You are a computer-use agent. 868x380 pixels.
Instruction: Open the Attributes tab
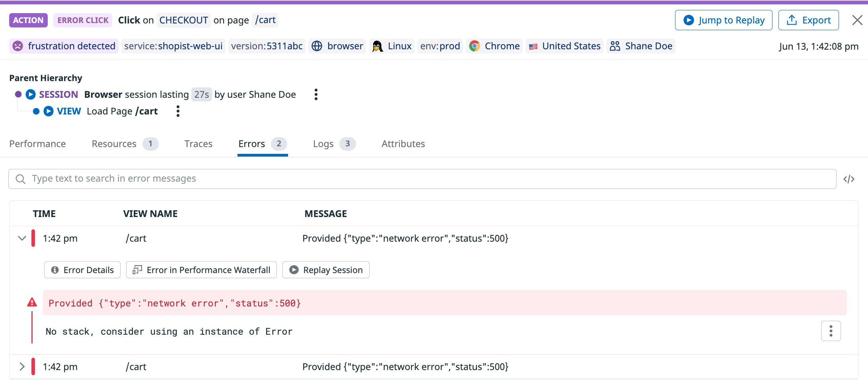(403, 144)
